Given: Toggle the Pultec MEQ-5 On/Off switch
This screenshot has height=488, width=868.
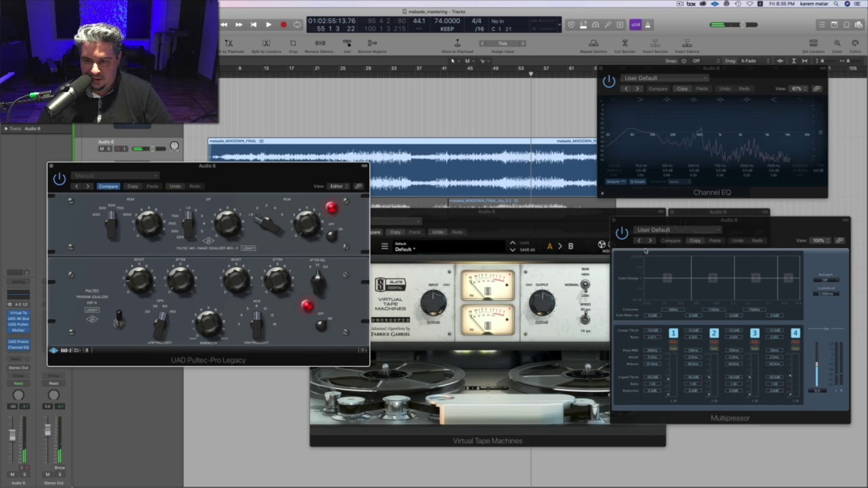Looking at the screenshot, I should (x=332, y=235).
